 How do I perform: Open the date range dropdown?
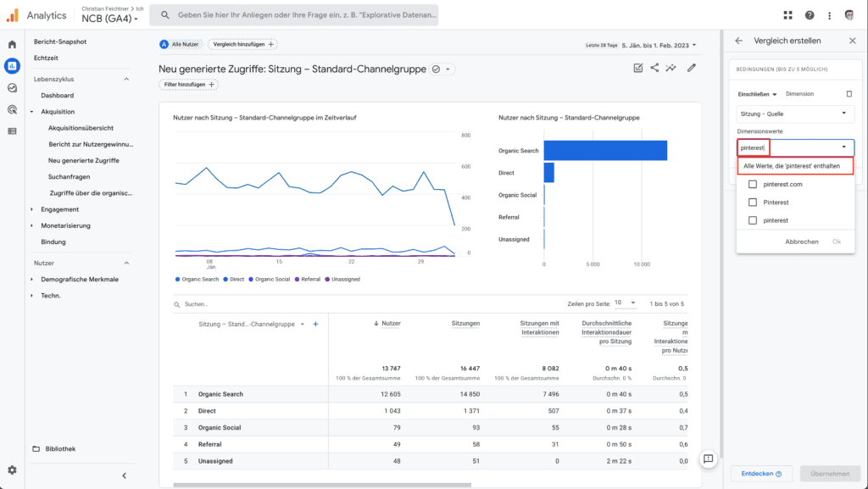click(x=659, y=46)
